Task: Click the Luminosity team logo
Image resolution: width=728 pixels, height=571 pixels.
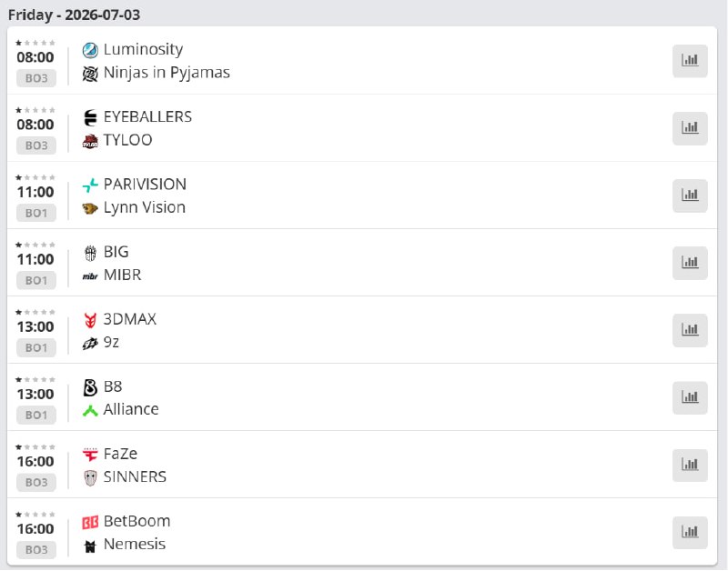Action: [90, 50]
